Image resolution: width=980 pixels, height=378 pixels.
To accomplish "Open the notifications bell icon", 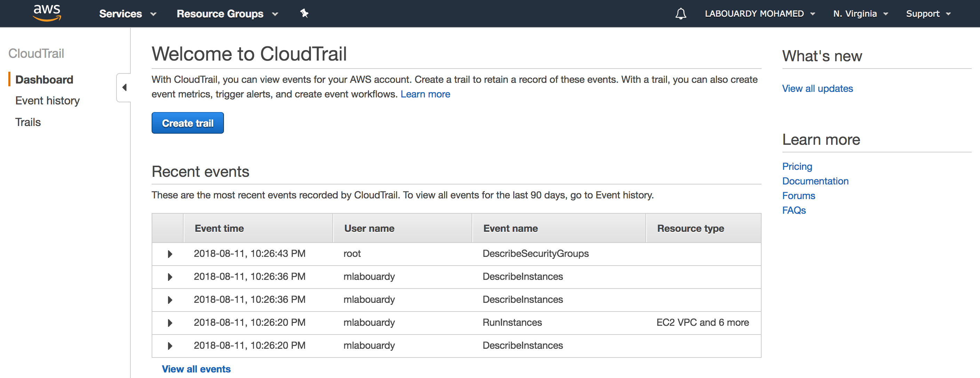I will (680, 14).
